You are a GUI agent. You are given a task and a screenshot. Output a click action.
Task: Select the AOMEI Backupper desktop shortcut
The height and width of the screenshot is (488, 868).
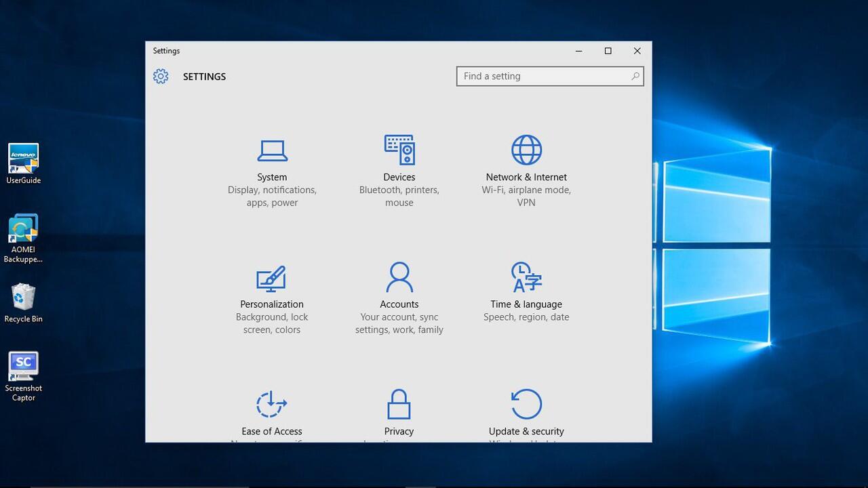[x=23, y=239]
